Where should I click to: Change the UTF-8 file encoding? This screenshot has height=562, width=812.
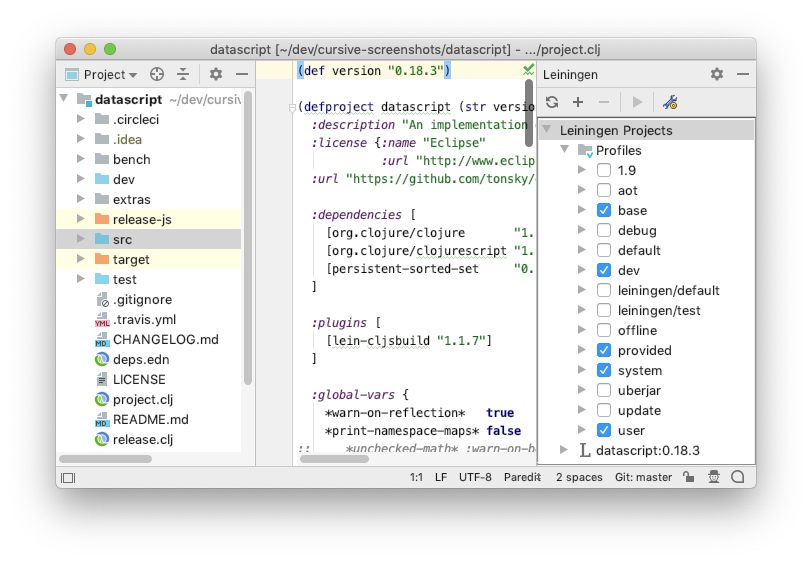475,477
